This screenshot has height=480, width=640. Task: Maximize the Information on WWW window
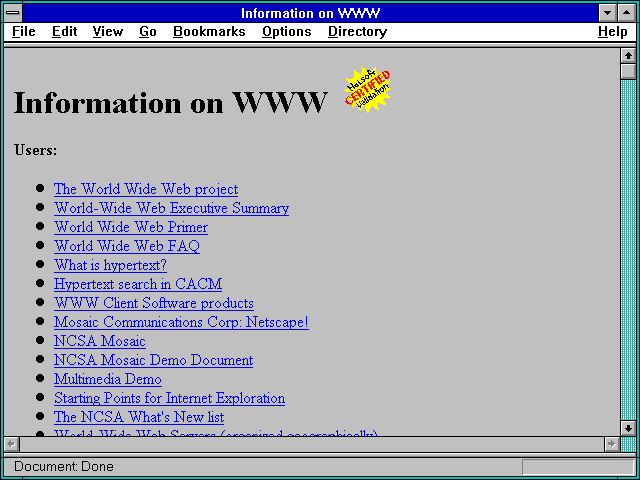point(627,13)
